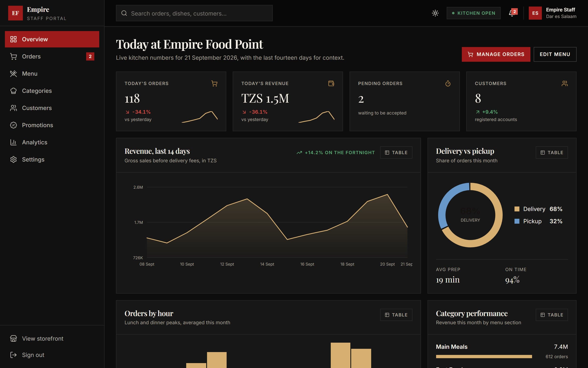
Task: Open the Overview page in sidebar
Action: tap(52, 39)
